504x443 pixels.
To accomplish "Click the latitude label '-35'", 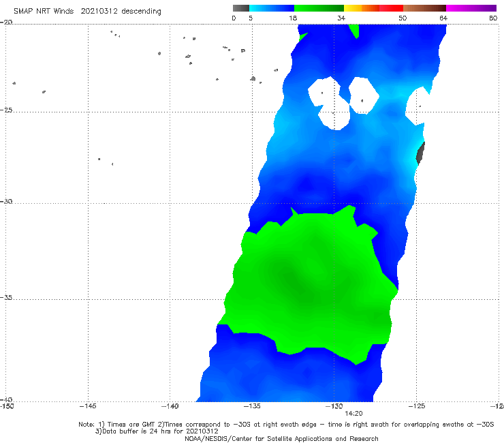I will click(x=6, y=298).
